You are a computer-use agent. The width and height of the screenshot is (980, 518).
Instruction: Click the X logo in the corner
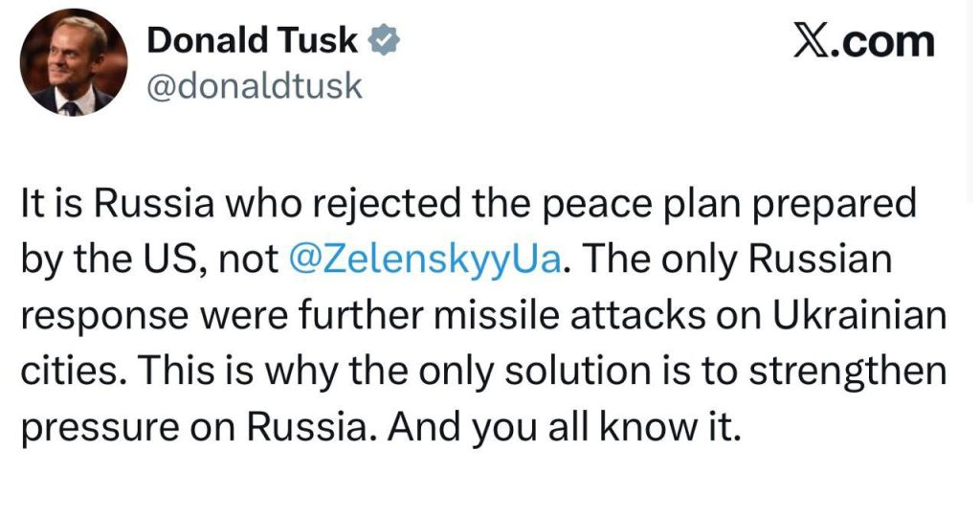(x=812, y=41)
